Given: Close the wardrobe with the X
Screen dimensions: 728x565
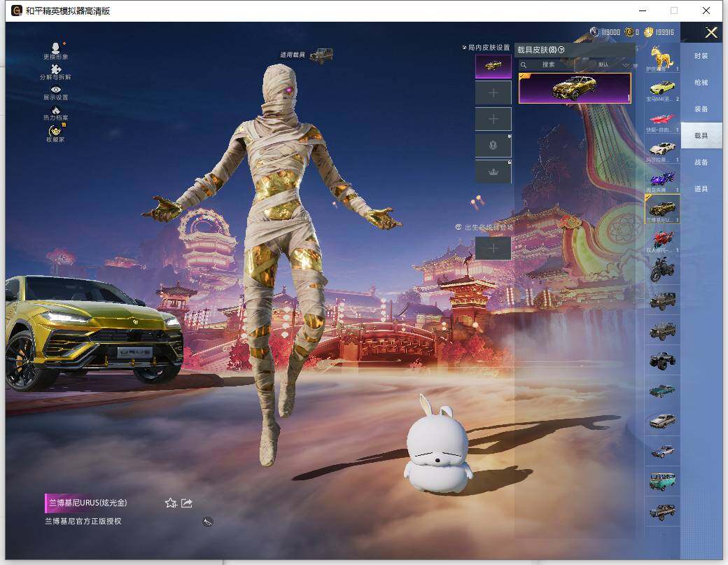Looking at the screenshot, I should click(x=711, y=32).
